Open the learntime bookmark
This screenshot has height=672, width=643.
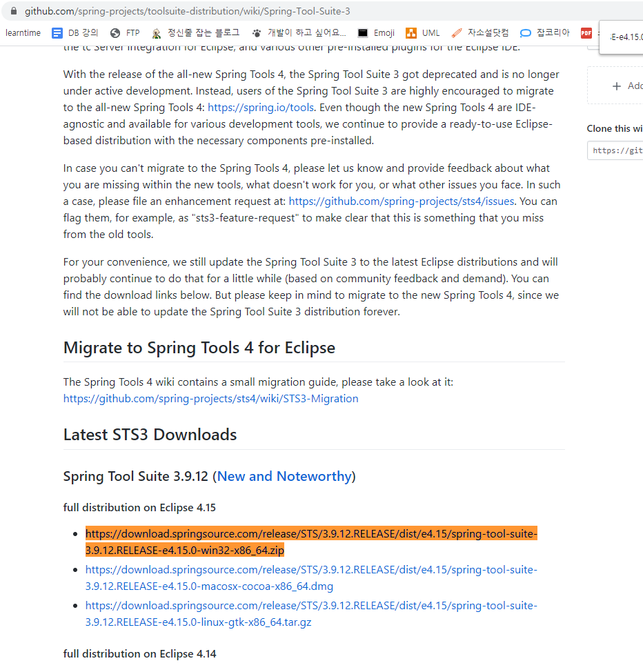tap(23, 33)
